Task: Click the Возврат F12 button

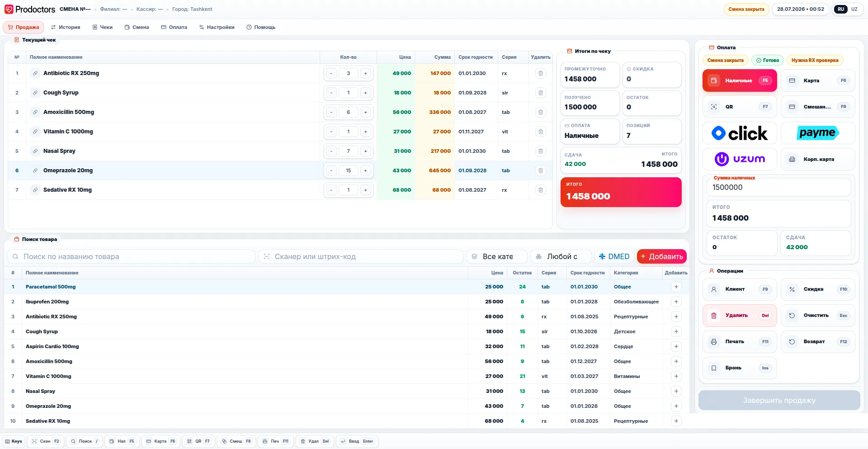Action: 818,342
